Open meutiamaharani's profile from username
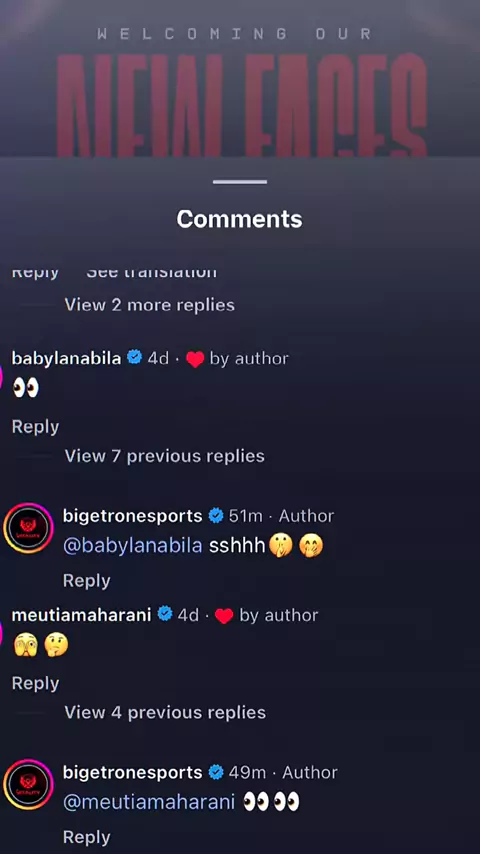 click(82, 615)
